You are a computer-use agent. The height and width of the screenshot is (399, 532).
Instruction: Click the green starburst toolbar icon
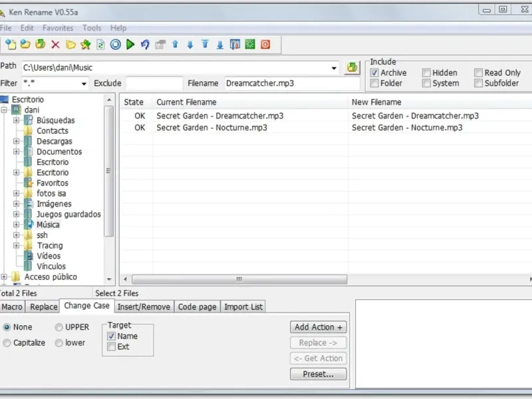tap(250, 45)
